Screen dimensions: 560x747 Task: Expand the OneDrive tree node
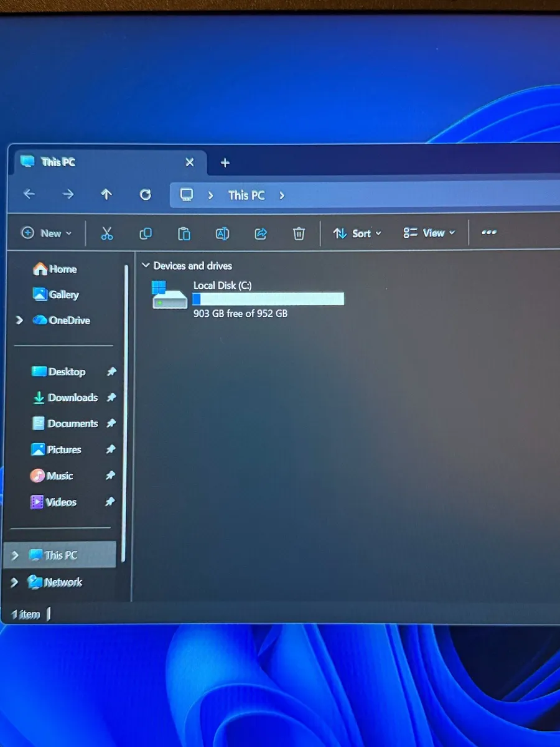click(x=19, y=320)
